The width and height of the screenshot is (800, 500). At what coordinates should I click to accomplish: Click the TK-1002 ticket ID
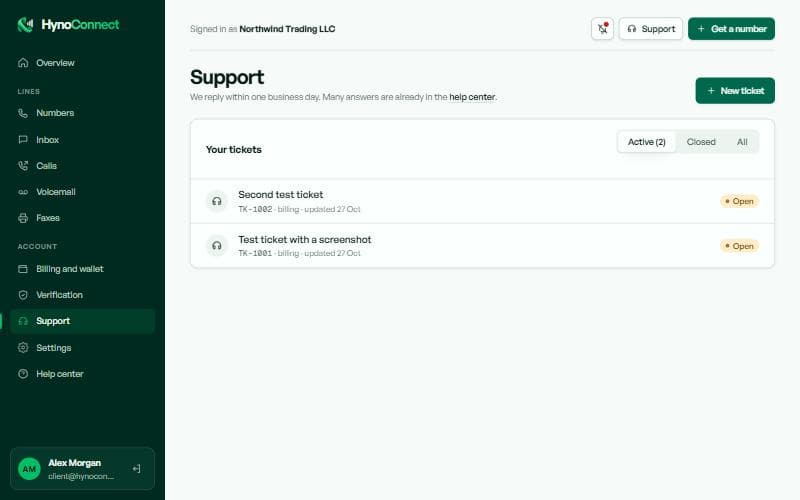255,209
